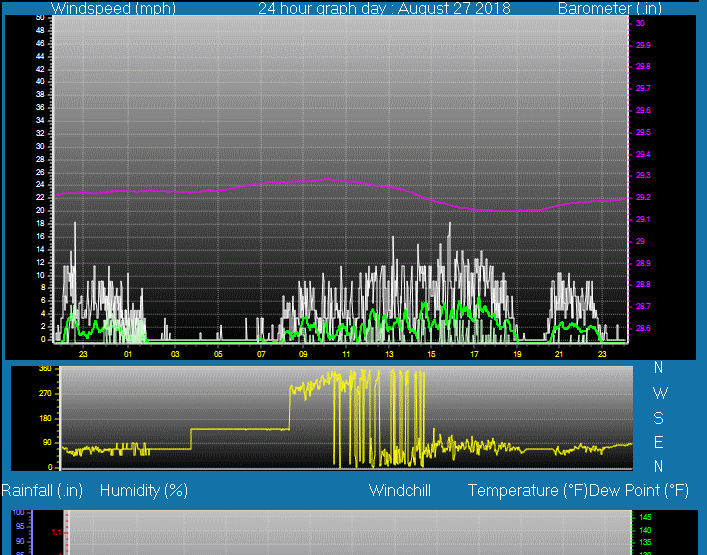
Task: Click the 15 hour label on time axis
Action: coord(431,354)
